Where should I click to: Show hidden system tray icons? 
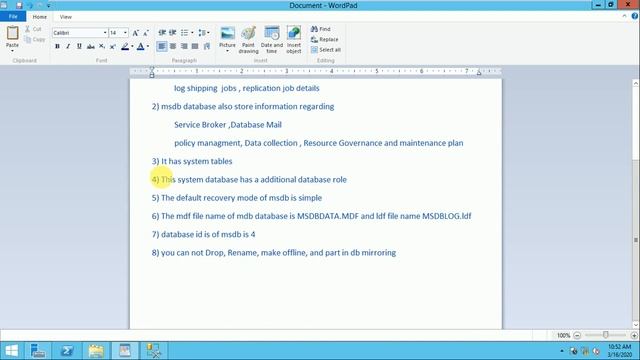562,351
